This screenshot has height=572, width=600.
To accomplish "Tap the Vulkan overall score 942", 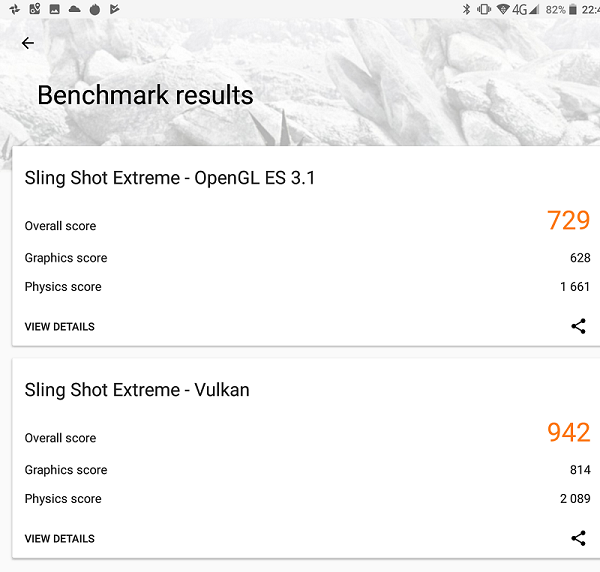I will point(568,432).
